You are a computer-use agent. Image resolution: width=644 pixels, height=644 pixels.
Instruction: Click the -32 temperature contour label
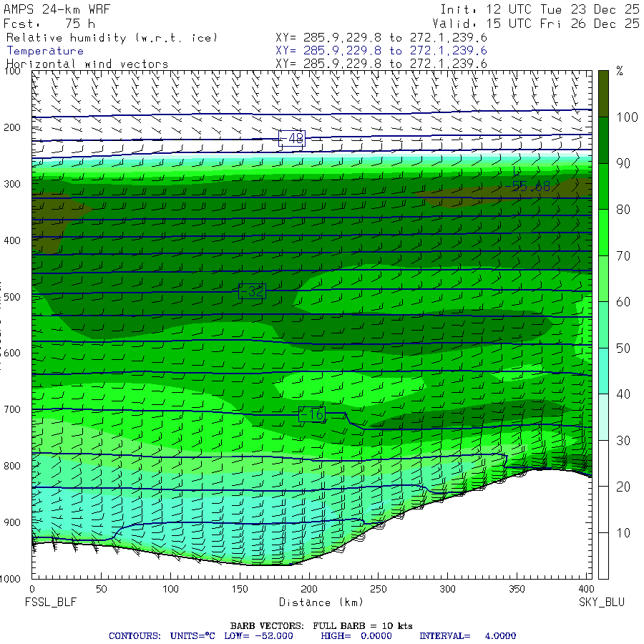pos(251,291)
